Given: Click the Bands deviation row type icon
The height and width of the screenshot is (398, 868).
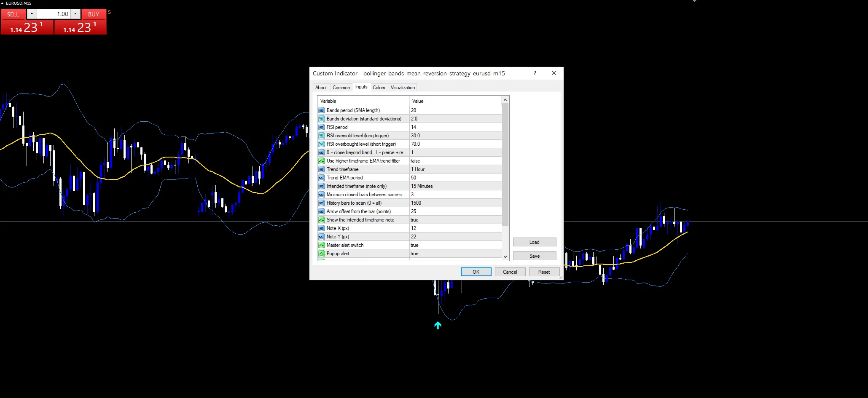Looking at the screenshot, I should 321,119.
